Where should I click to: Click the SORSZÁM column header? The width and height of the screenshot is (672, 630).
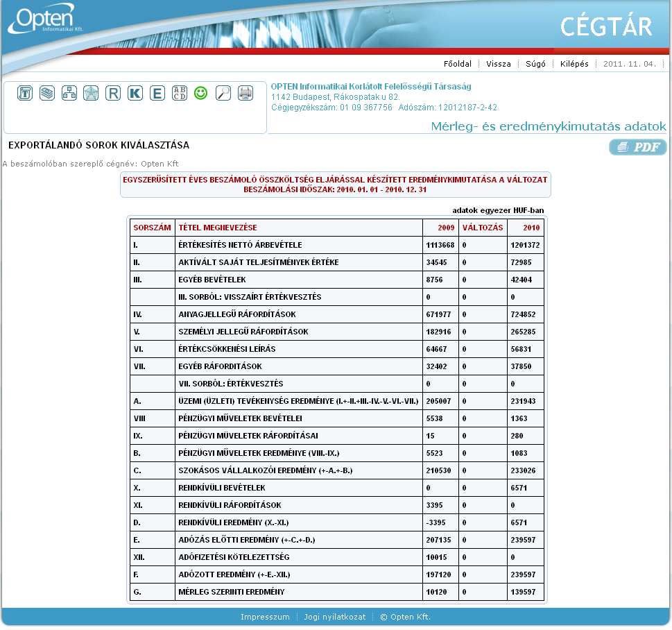152,228
